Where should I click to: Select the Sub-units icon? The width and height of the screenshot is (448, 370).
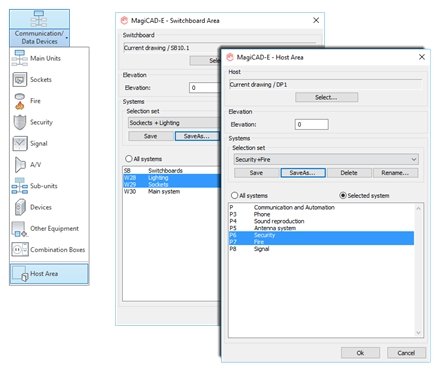click(20, 186)
